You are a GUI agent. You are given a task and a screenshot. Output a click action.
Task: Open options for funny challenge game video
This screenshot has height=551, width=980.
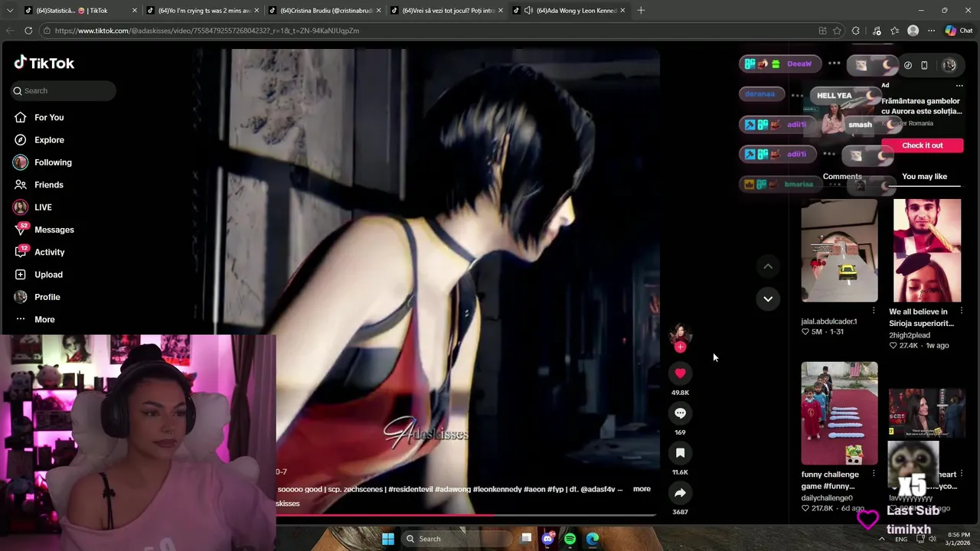(x=874, y=474)
